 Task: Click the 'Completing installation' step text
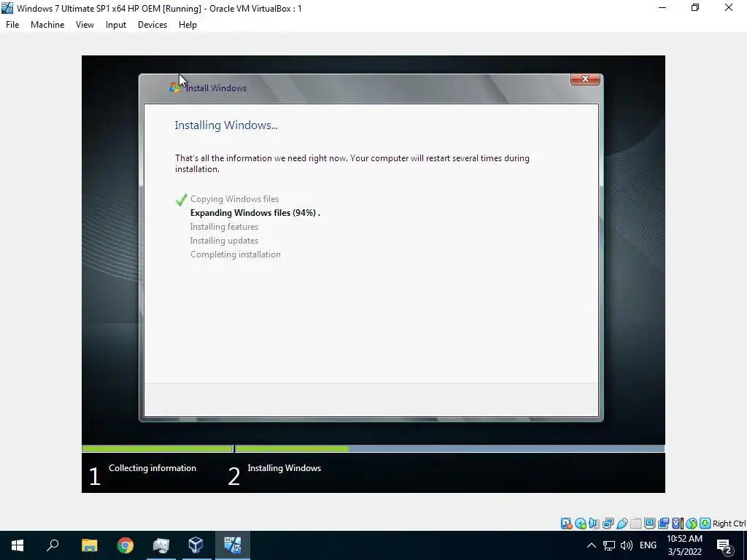[x=236, y=254]
